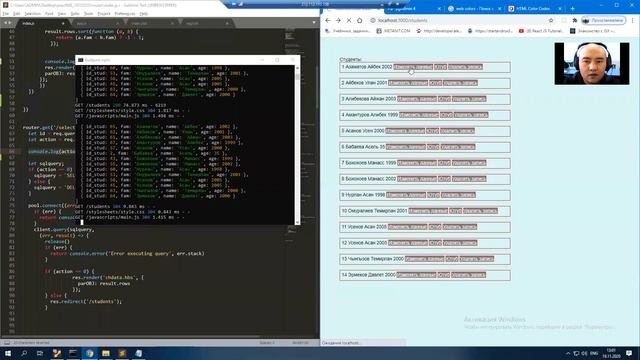Open Windows taskbar search

[x=24, y=353]
